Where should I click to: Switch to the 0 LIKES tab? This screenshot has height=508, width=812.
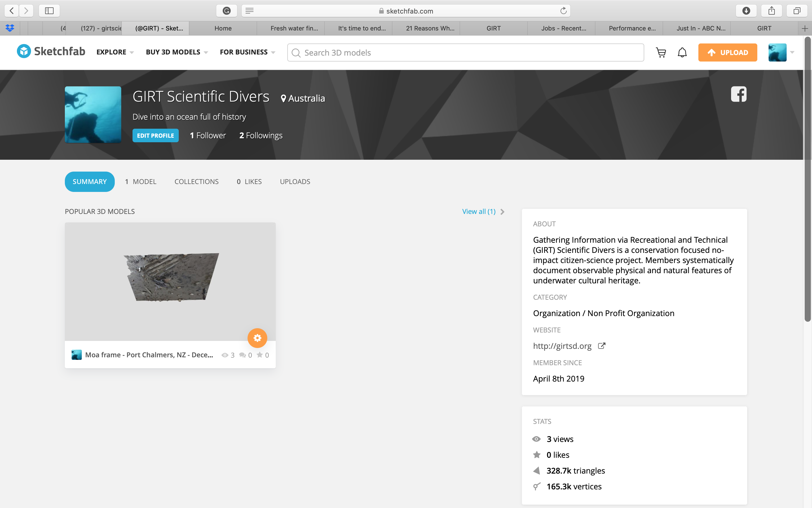[x=249, y=182]
